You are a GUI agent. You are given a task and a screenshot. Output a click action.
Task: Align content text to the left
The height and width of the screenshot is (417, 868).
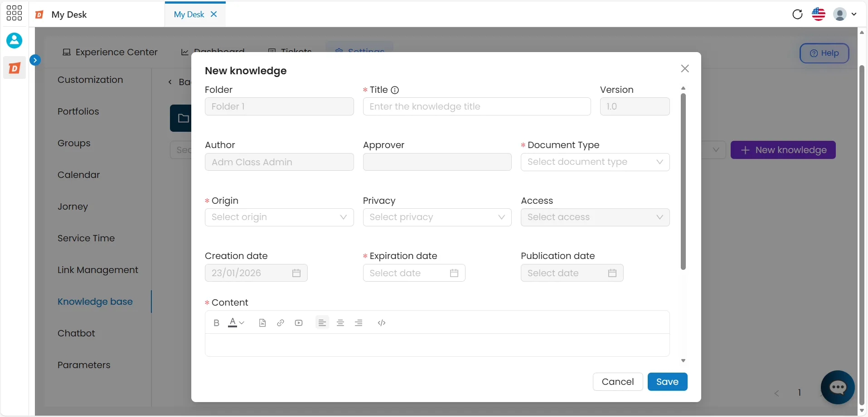click(322, 323)
